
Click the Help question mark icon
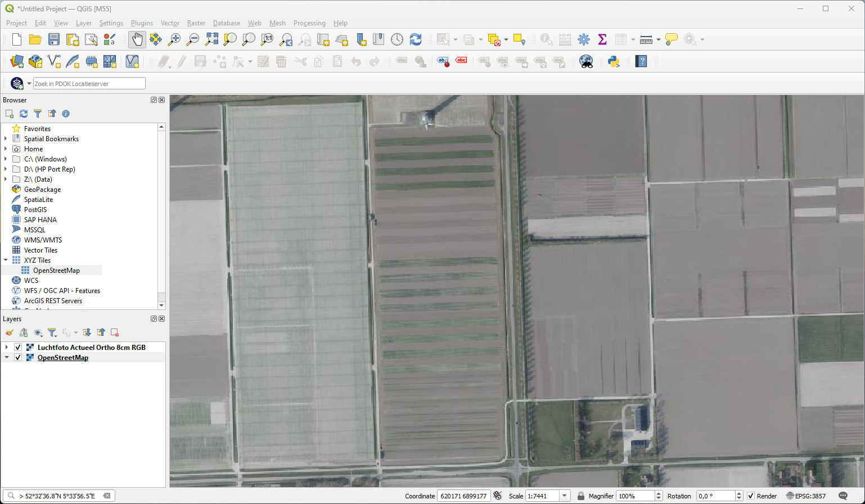[x=641, y=61]
